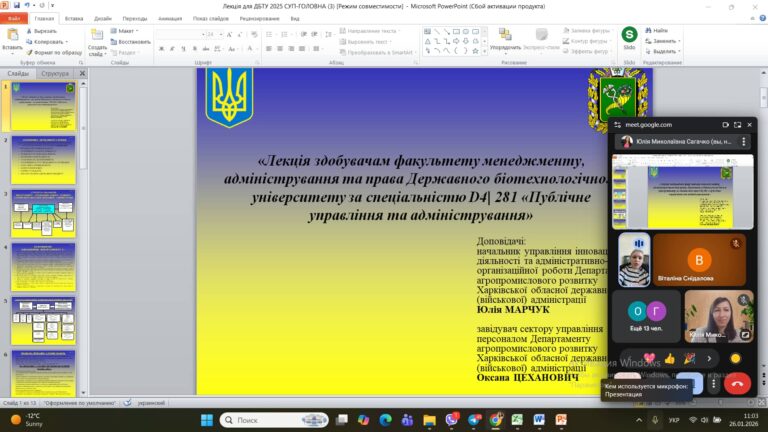The height and width of the screenshot is (432, 768).
Task: Open Word from the Windows taskbar
Action: coord(541,419)
